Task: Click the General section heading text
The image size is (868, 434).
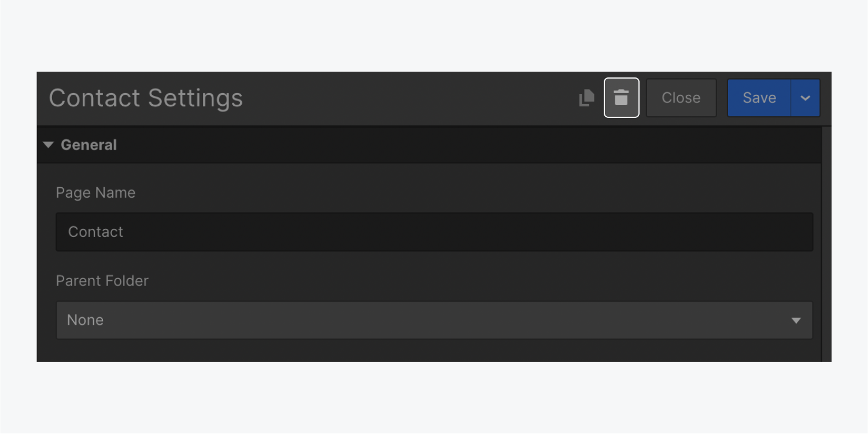Action: coord(88,145)
